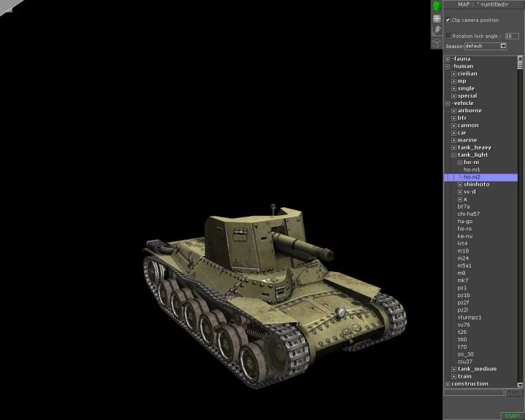Open the brush tool icon
525x420 pixels.
coord(436,31)
